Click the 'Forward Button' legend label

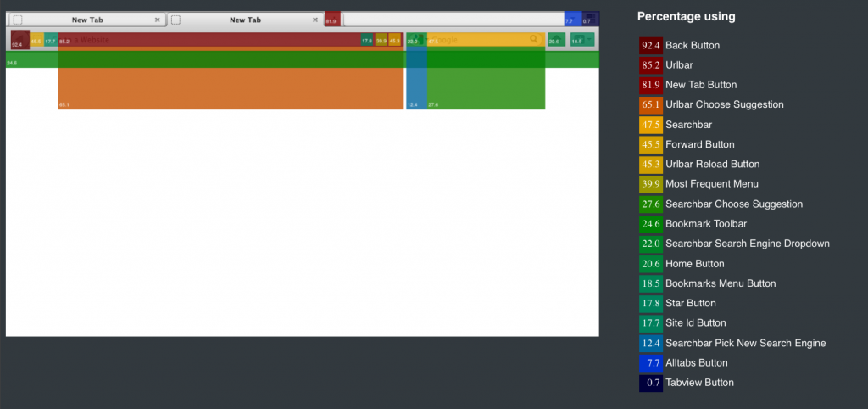point(699,144)
